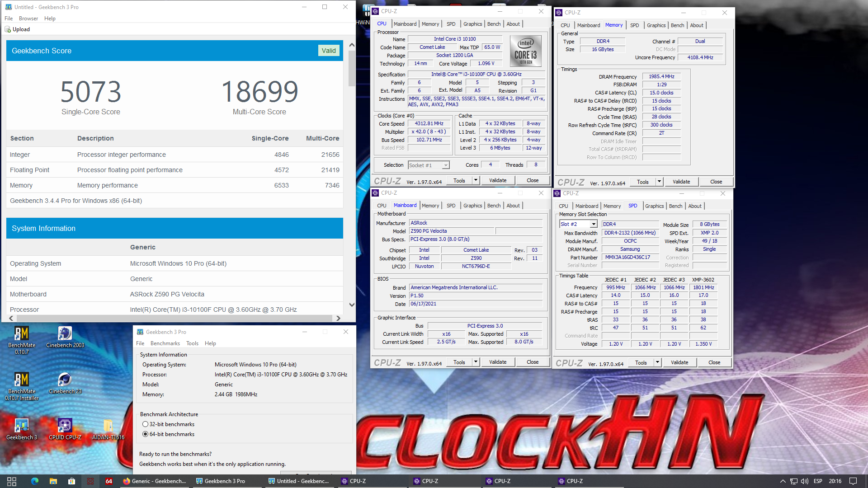Expand Tools dropdown arrow in SPD tab window
The height and width of the screenshot is (488, 868).
pyautogui.click(x=657, y=362)
